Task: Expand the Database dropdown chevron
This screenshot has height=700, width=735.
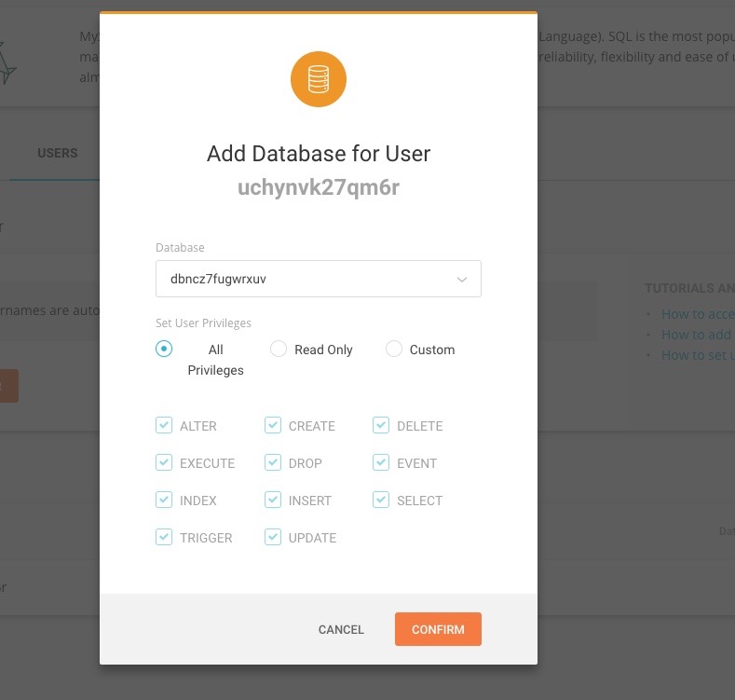Action: (462, 279)
